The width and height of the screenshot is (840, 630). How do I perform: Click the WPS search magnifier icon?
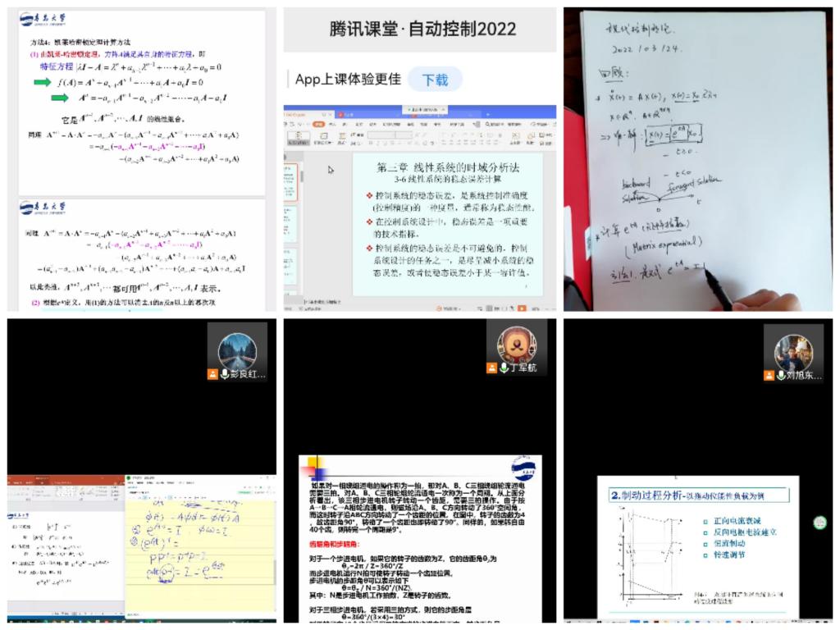point(487,124)
